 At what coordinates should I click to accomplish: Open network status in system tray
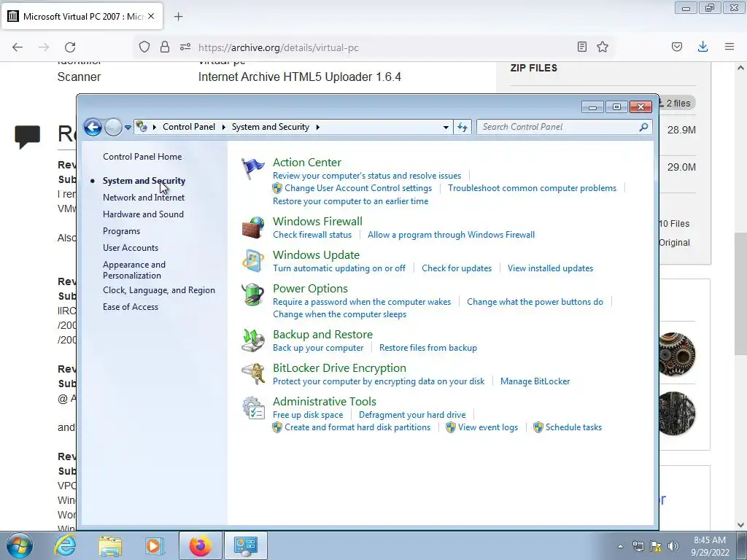[638, 546]
